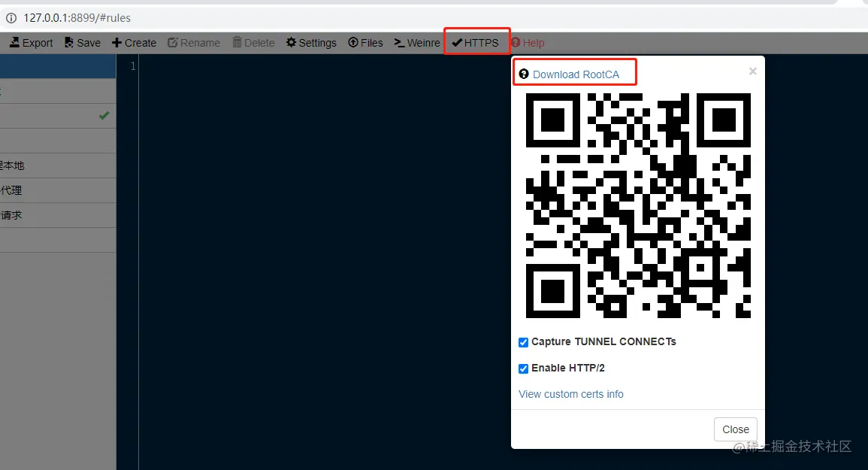868x470 pixels.
Task: Close the dialog with the X icon
Action: pyautogui.click(x=753, y=71)
